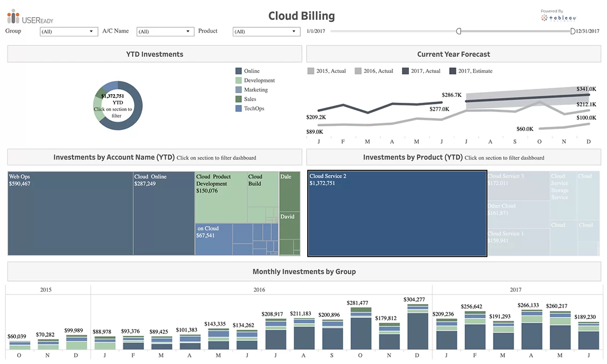
Task: Click the Monthly Investments by Group header
Action: click(x=304, y=271)
